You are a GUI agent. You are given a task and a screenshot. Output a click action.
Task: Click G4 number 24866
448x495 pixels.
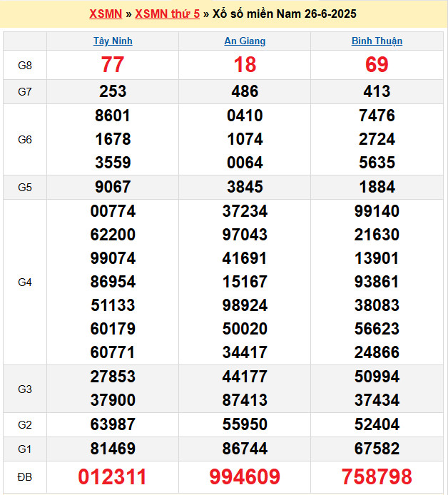tap(377, 352)
